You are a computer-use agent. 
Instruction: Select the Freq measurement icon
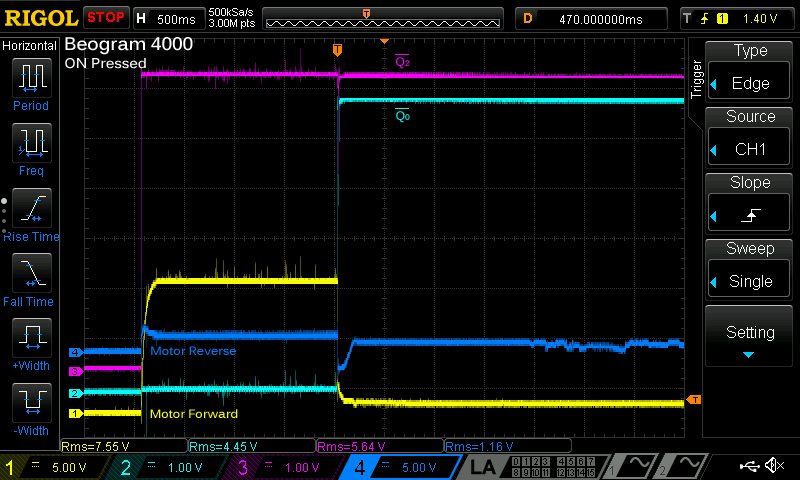[30, 146]
